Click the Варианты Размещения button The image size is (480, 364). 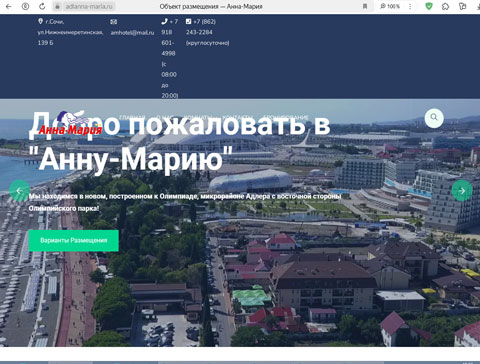click(x=74, y=240)
